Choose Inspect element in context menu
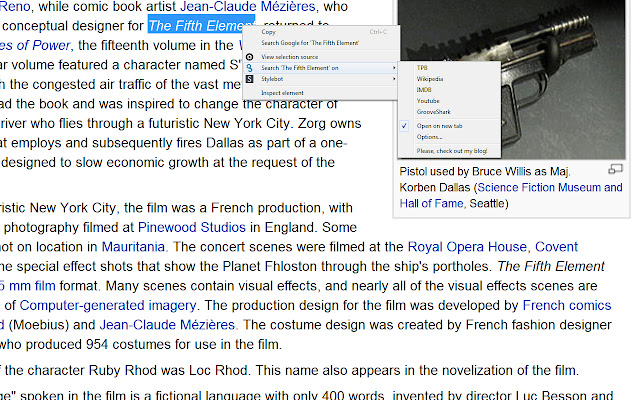640x400 pixels. click(x=282, y=93)
